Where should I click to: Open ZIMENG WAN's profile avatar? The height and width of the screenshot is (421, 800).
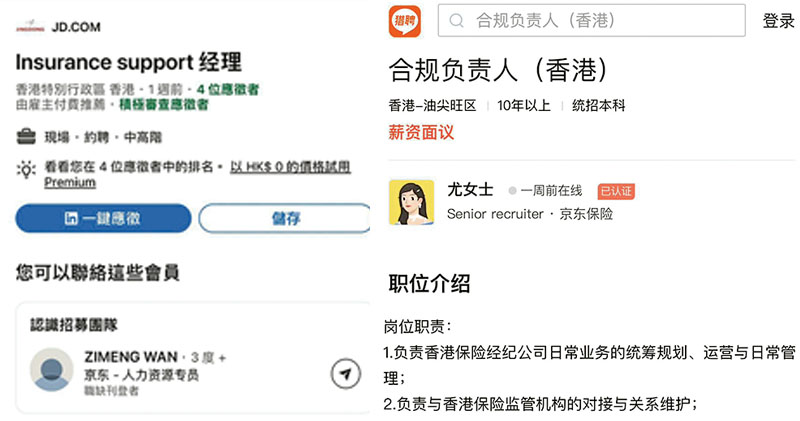tap(51, 369)
